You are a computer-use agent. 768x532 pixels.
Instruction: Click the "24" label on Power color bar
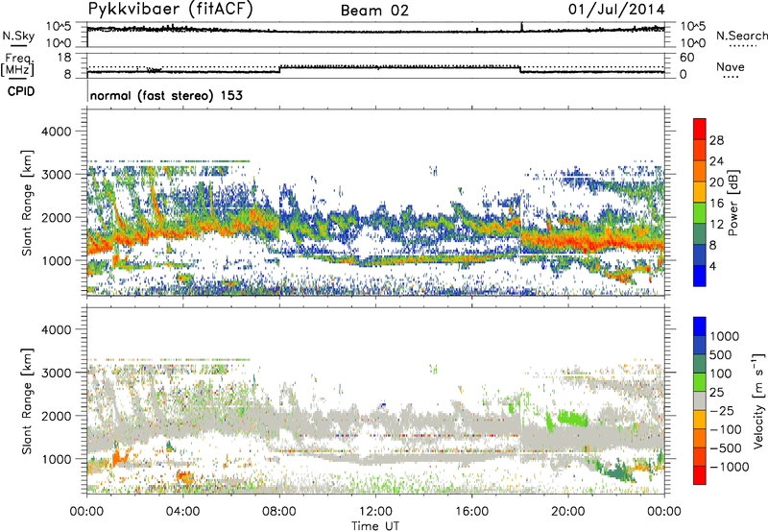coord(716,161)
